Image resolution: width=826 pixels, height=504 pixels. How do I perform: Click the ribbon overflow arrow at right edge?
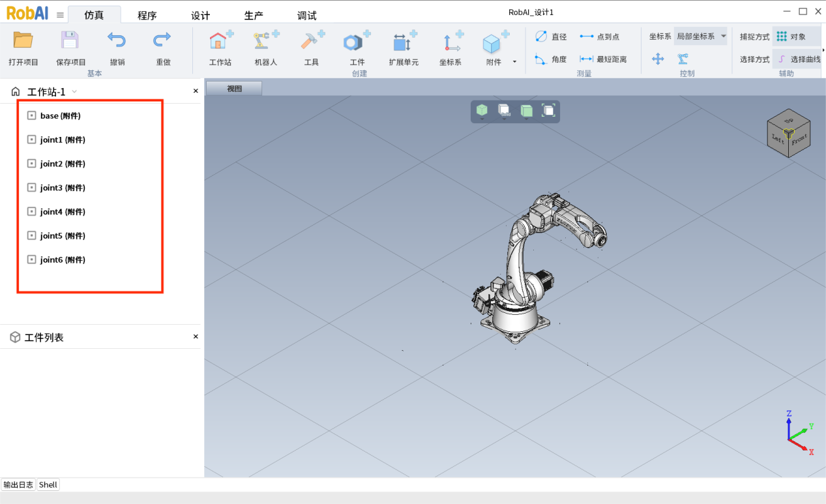(x=823, y=50)
